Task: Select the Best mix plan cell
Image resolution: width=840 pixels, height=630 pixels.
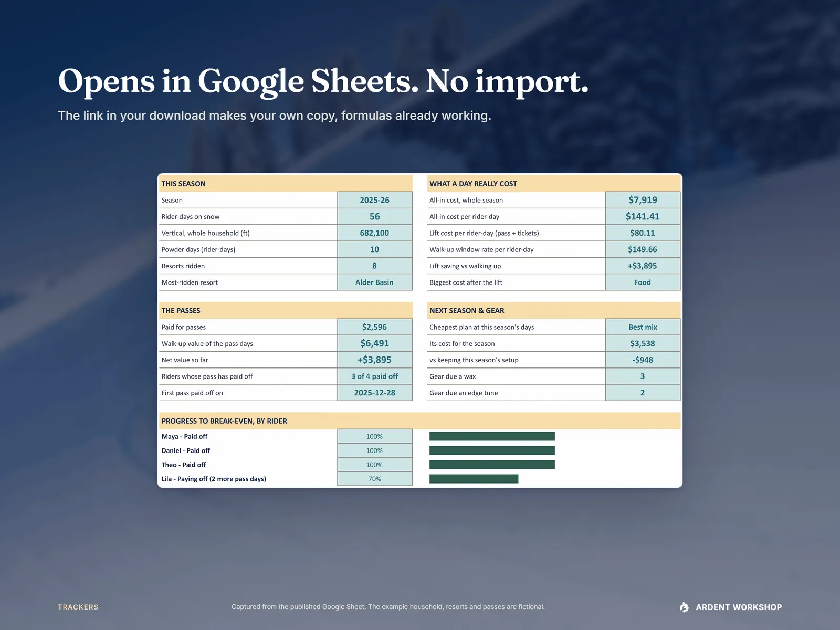Action: point(643,327)
